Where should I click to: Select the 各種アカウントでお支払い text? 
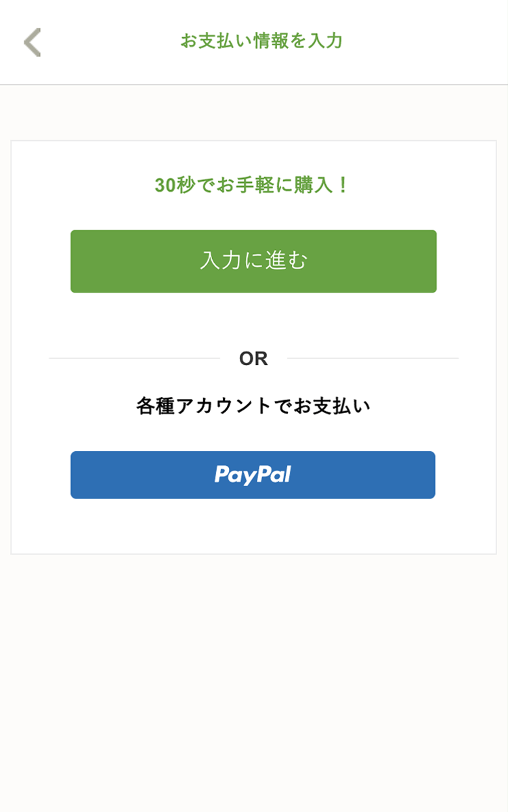pyautogui.click(x=253, y=406)
